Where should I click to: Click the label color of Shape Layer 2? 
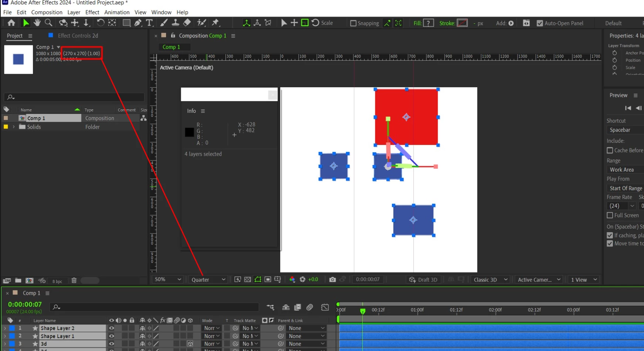12,328
